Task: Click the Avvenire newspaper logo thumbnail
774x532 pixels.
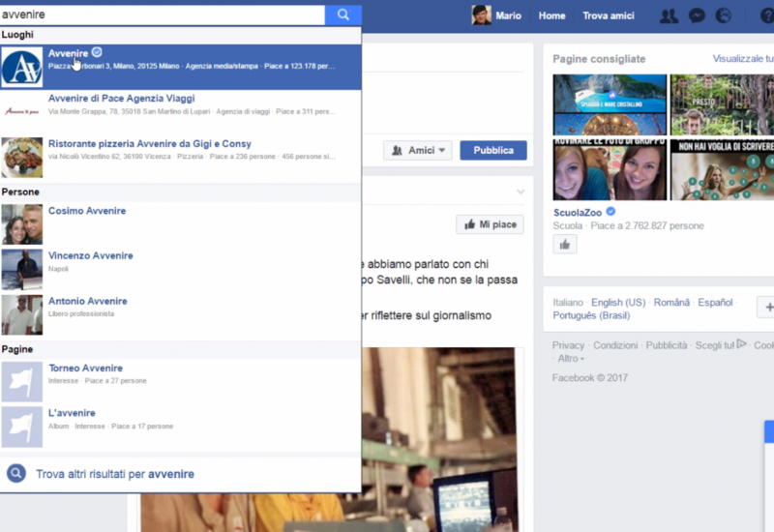Action: point(21,67)
